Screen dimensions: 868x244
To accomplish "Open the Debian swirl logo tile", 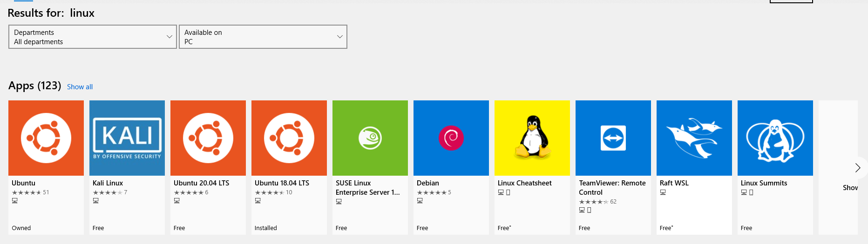I will click(451, 138).
